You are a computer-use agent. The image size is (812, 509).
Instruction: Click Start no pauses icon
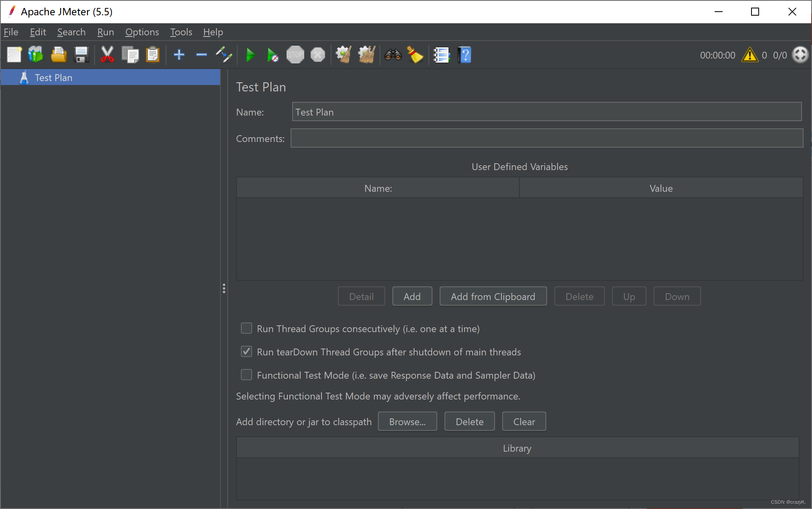(x=273, y=55)
